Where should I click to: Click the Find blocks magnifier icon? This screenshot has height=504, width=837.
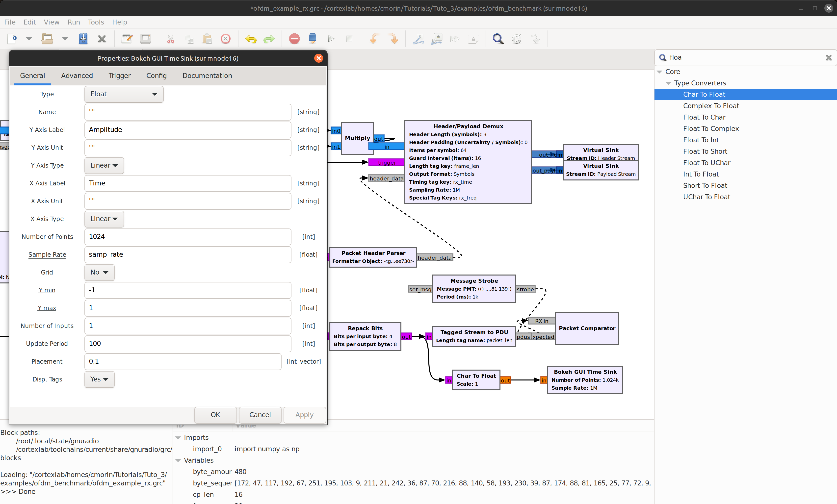click(498, 39)
